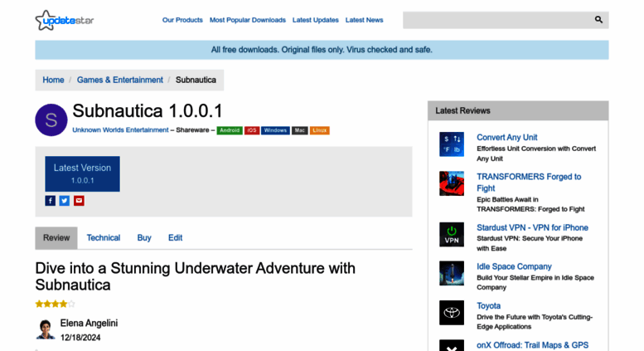Open Idle Space Company review link

pos(514,266)
